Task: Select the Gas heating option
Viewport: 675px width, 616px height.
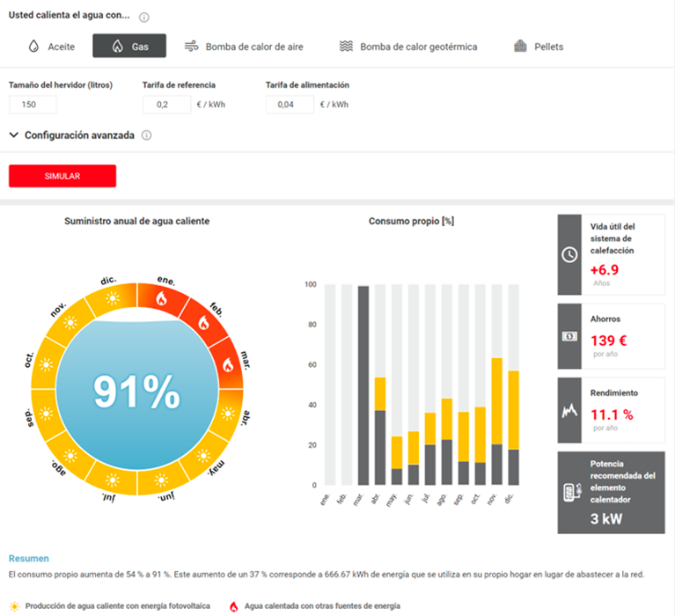Action: tap(129, 47)
